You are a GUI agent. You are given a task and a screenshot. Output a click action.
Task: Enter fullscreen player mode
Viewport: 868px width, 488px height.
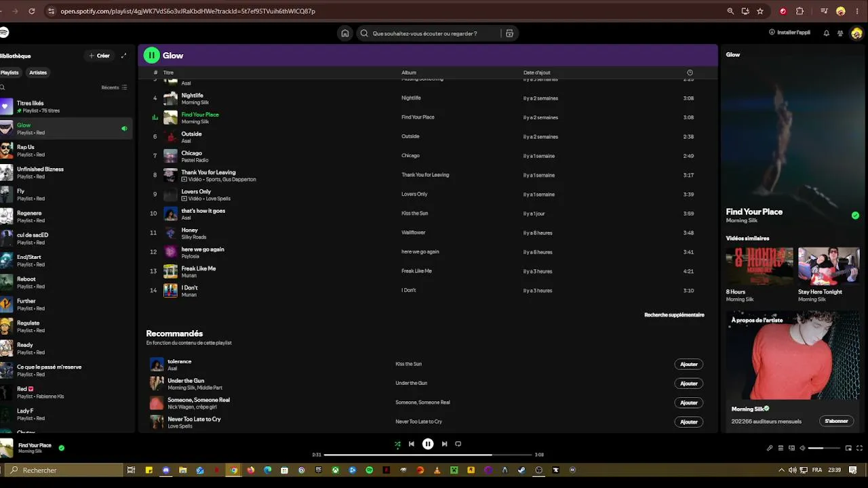[x=860, y=448]
